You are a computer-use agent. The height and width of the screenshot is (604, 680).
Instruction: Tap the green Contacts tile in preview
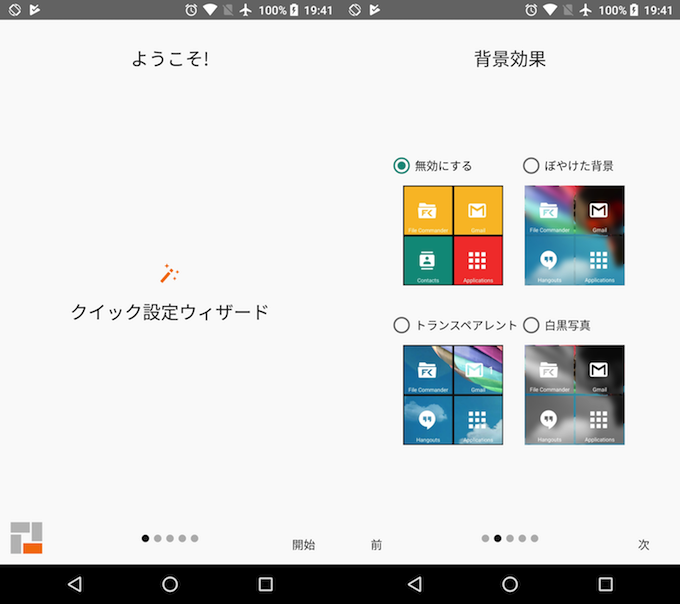[428, 260]
